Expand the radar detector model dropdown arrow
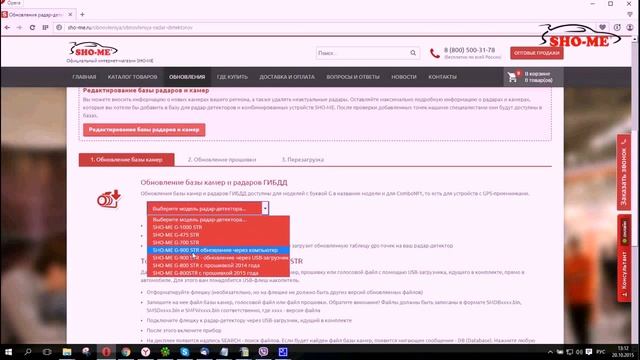 point(265,209)
